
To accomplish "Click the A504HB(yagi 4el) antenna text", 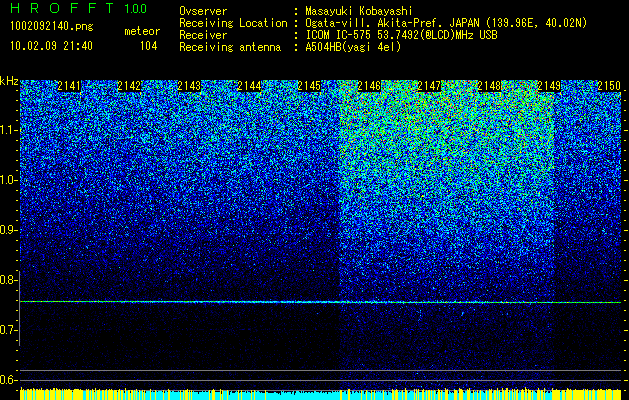I will (353, 47).
